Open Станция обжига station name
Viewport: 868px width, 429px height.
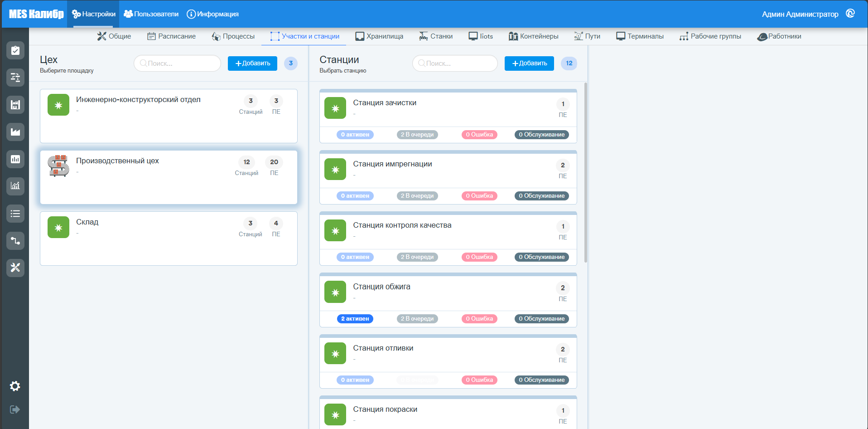pos(381,287)
